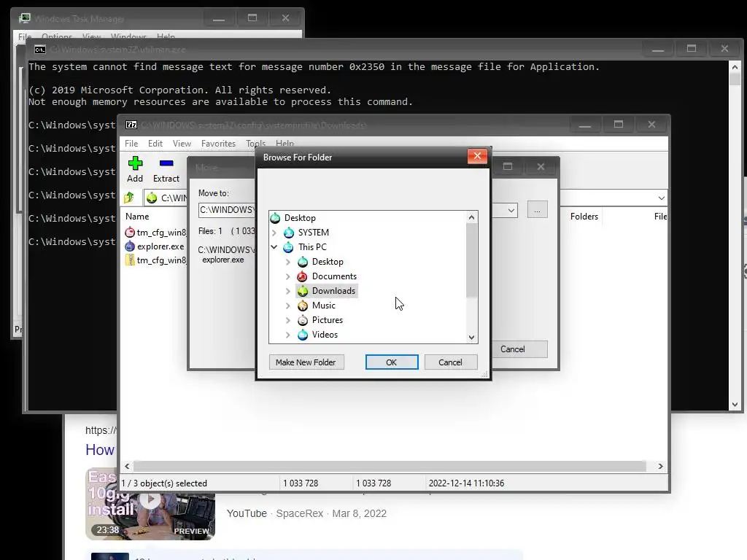Click the red Documents folder icon
The height and width of the screenshot is (560, 747).
click(303, 276)
